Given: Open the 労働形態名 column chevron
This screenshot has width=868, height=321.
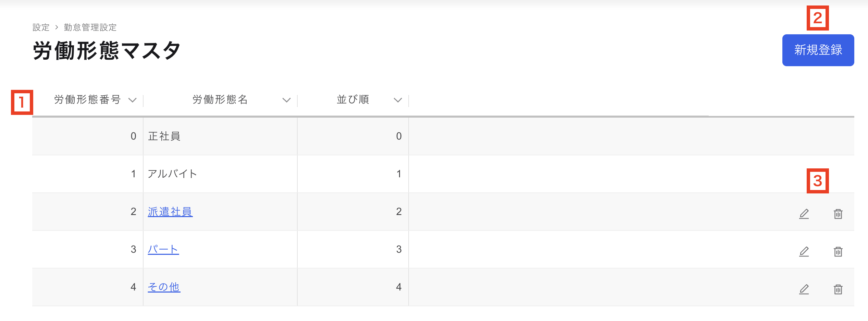Looking at the screenshot, I should (x=286, y=100).
